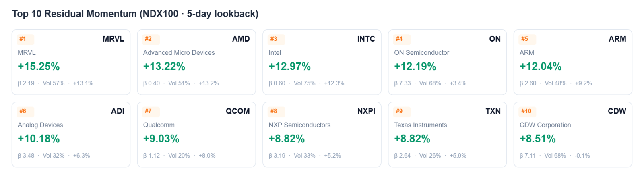Click the #6 rank badge on Analog Devices card
The width and height of the screenshot is (644, 179).
pyautogui.click(x=26, y=111)
